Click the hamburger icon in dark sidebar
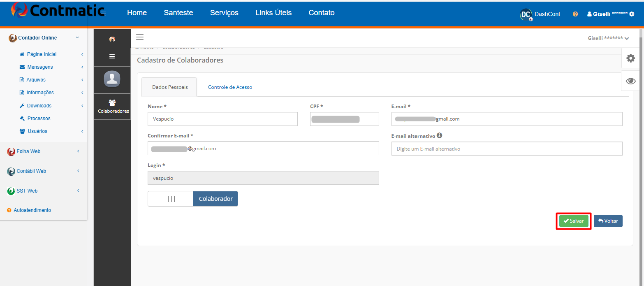 [x=112, y=56]
